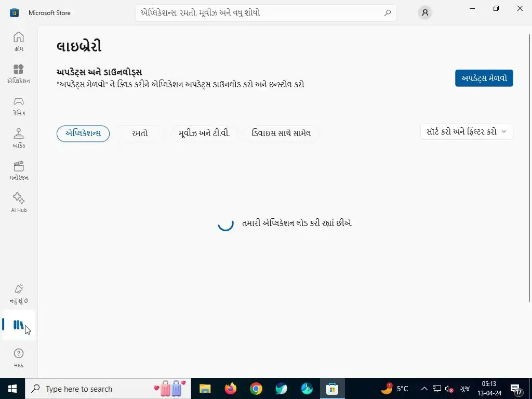Open AI Hub in the sidebar
532x399 pixels.
(19, 203)
